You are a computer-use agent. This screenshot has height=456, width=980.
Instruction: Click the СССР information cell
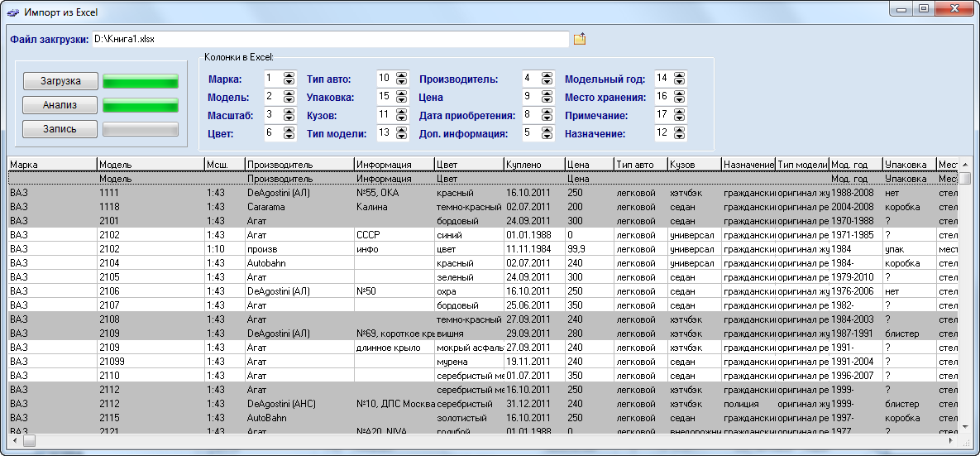(394, 234)
